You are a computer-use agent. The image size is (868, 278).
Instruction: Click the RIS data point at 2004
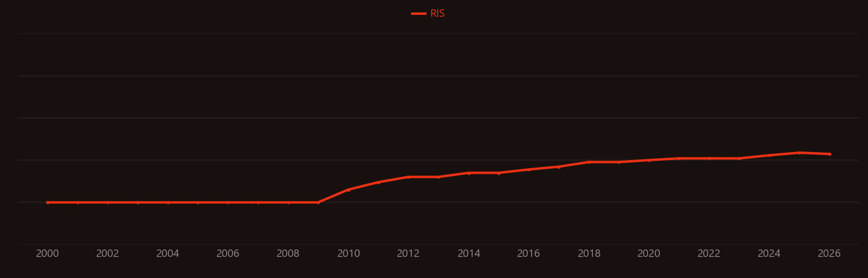click(x=168, y=202)
